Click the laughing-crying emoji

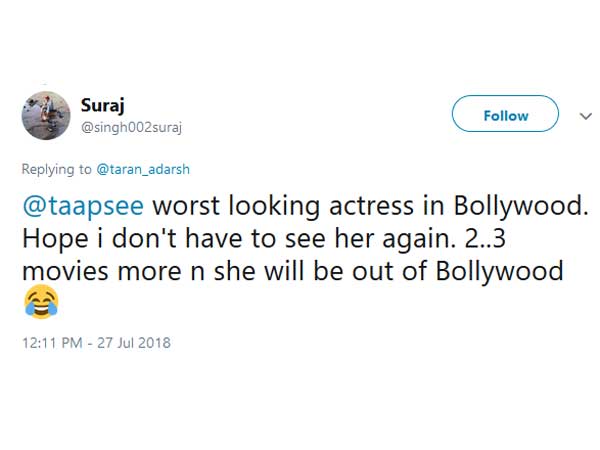pyautogui.click(x=40, y=299)
